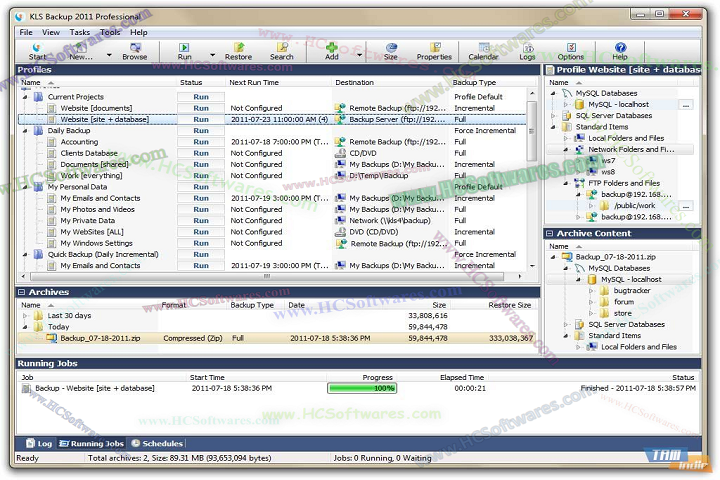The width and height of the screenshot is (720, 480).
Task: Open the Tasks menu
Action: click(x=80, y=32)
